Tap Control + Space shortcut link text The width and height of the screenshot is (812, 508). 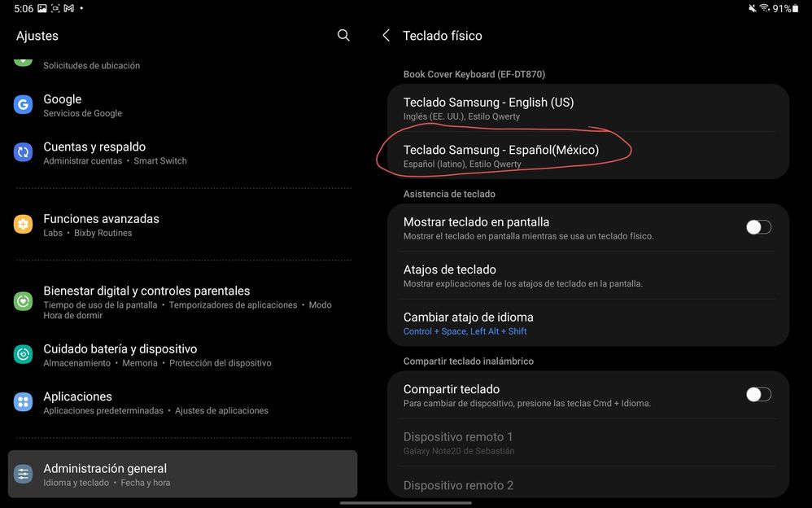click(x=434, y=331)
